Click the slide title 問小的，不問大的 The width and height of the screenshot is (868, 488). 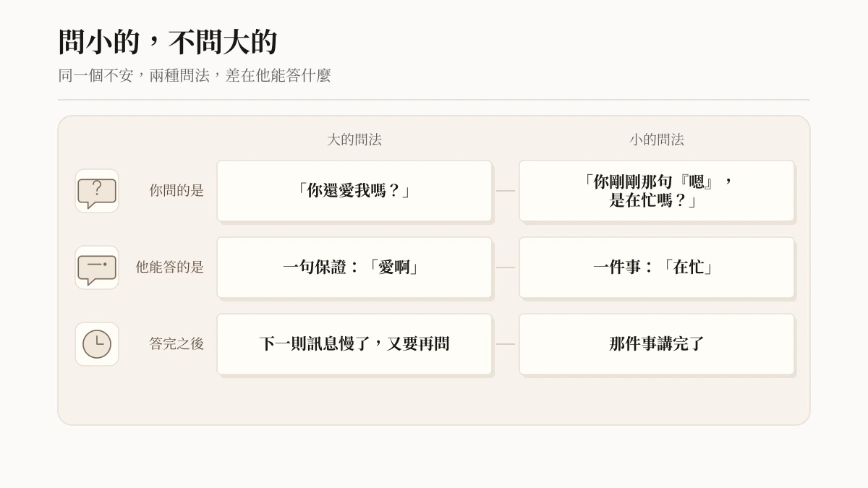coord(168,42)
